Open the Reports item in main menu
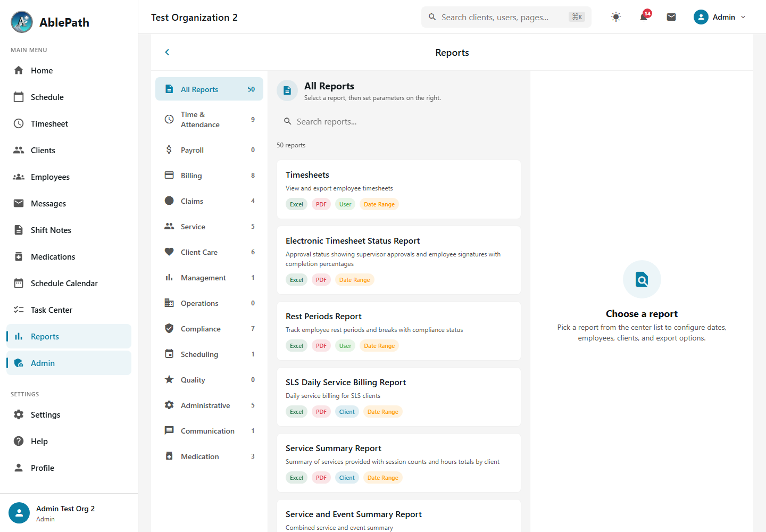The width and height of the screenshot is (766, 532). pos(69,336)
